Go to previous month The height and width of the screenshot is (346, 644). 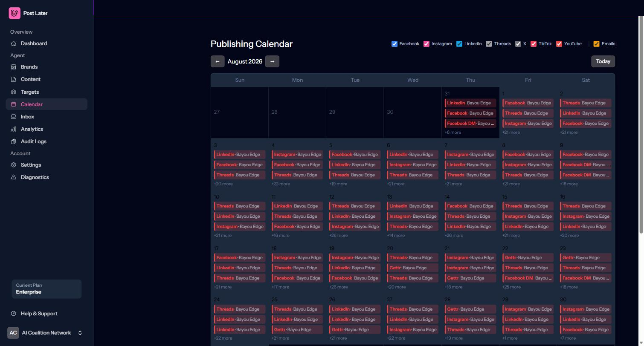[218, 61]
